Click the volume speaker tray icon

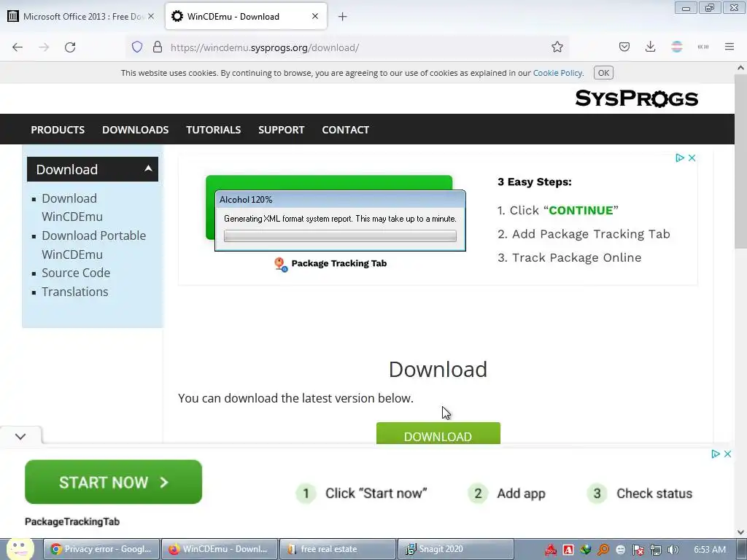pos(673,550)
